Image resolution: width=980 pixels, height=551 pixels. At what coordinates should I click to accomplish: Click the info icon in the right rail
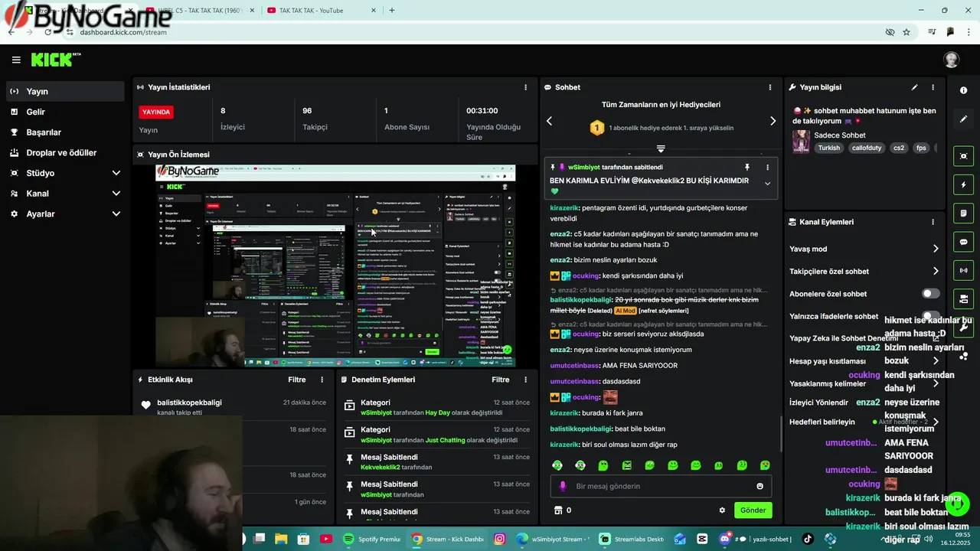tap(963, 90)
